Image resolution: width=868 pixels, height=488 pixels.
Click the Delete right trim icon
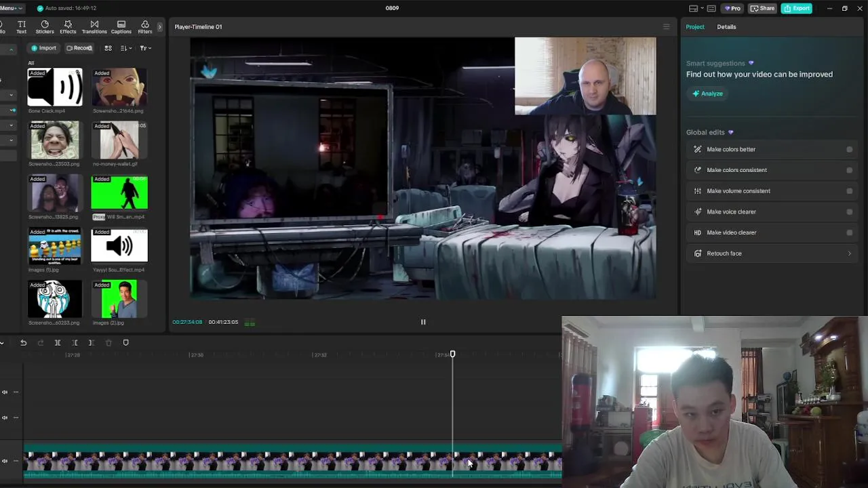tap(92, 343)
